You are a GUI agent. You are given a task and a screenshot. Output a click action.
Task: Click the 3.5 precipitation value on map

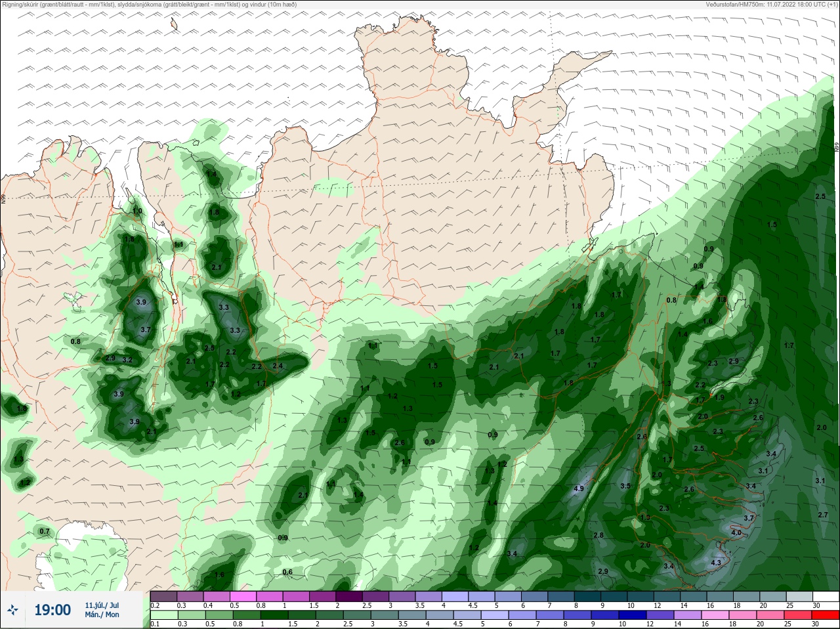pyautogui.click(x=625, y=486)
